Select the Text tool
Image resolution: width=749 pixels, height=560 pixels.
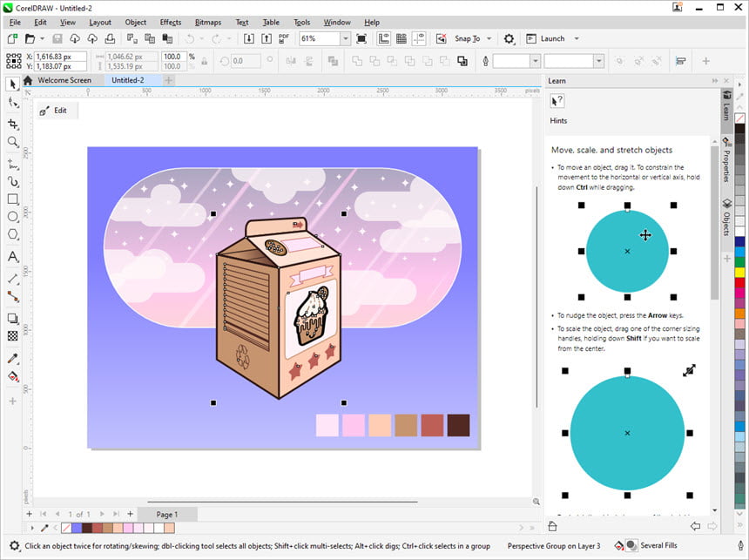[x=13, y=257]
